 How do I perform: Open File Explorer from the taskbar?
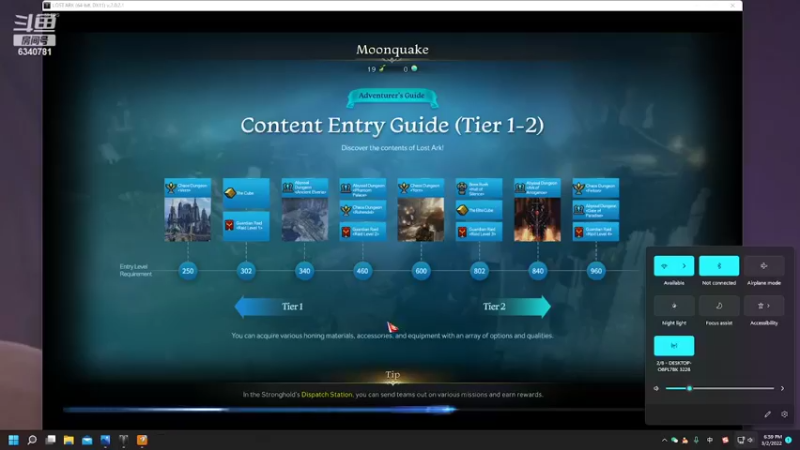pyautogui.click(x=69, y=440)
